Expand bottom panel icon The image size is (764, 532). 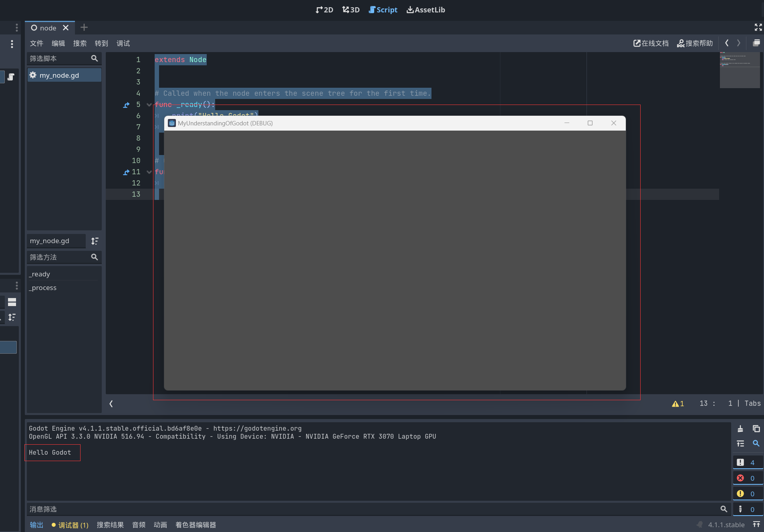(756, 524)
